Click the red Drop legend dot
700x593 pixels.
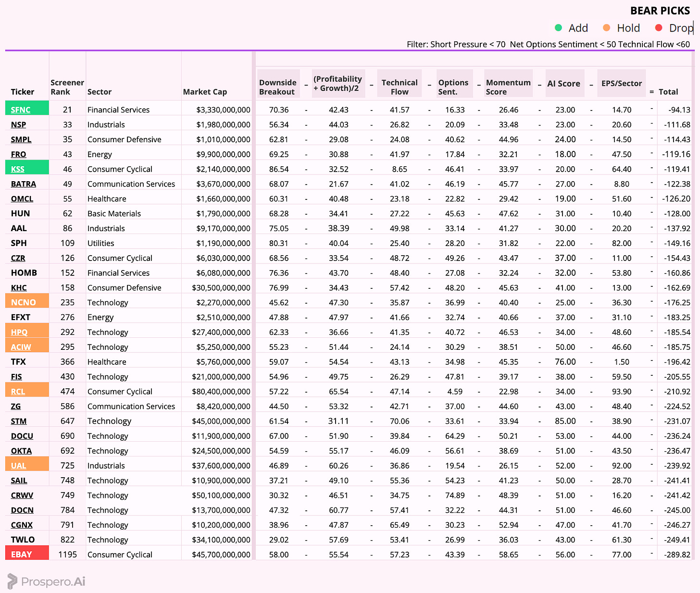tap(659, 28)
